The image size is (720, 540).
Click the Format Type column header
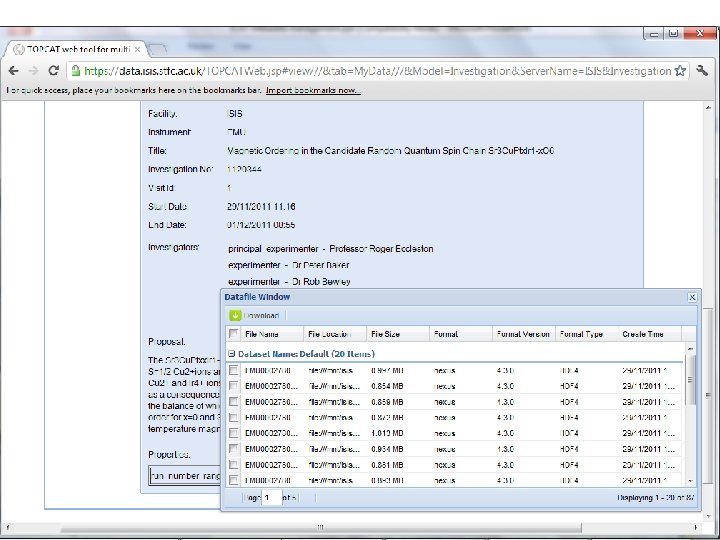586,334
